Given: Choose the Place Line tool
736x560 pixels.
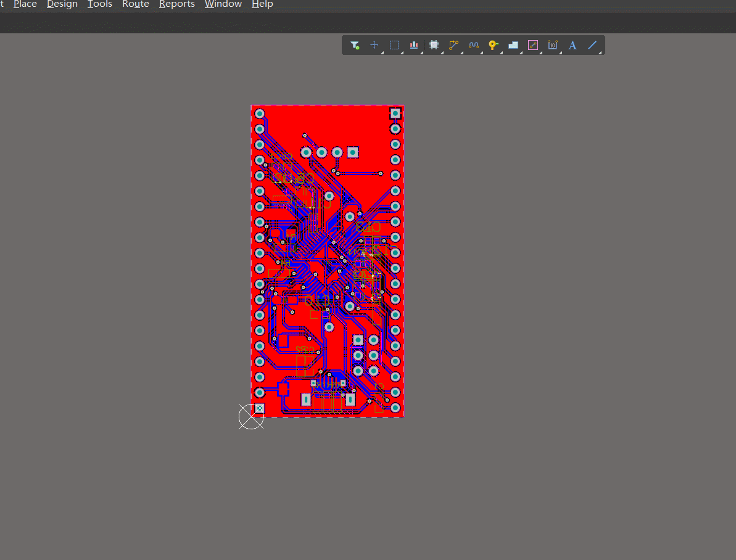Looking at the screenshot, I should click(592, 45).
